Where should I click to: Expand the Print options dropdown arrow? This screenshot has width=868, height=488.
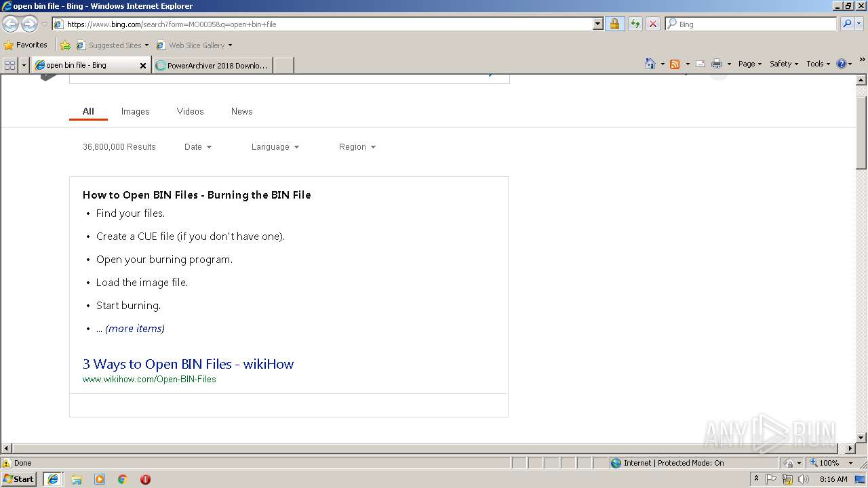click(x=729, y=64)
